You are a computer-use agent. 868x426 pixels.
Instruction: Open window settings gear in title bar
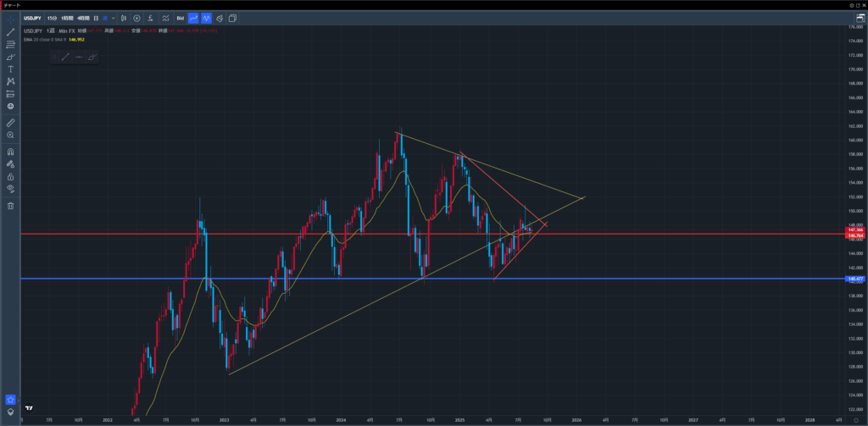pos(852,5)
